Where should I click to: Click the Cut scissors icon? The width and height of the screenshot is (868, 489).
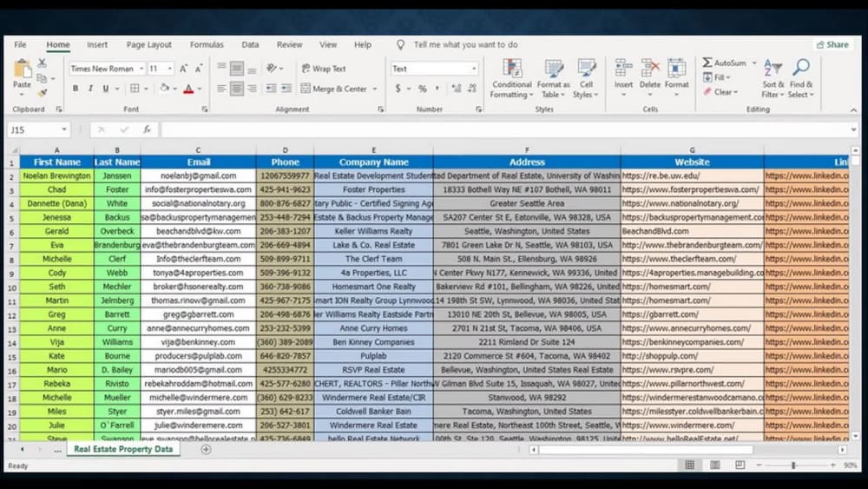[x=42, y=63]
